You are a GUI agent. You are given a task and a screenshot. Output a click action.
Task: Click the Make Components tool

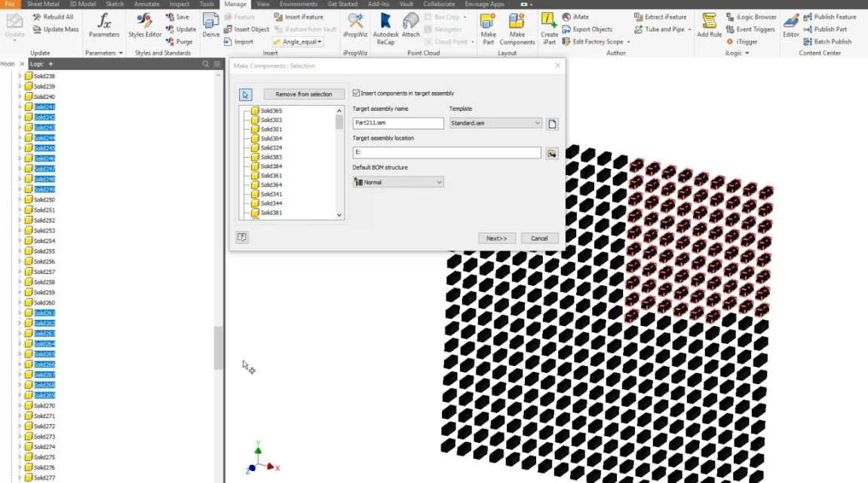click(x=517, y=29)
